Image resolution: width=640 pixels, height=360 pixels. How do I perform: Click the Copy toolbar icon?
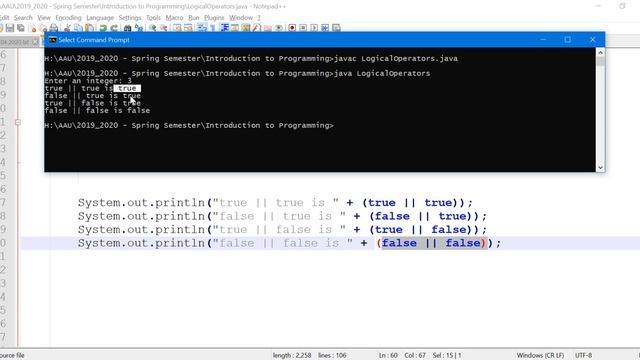(x=78, y=28)
